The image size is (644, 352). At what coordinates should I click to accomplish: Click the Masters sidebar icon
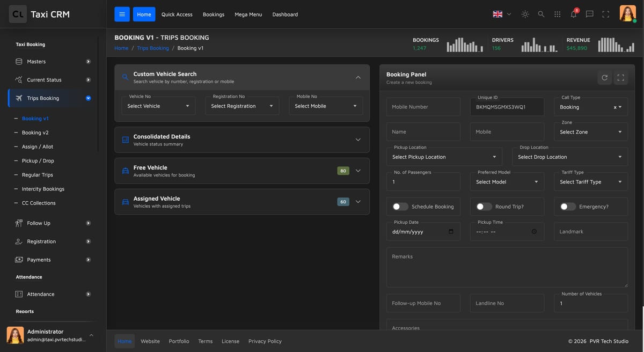pyautogui.click(x=19, y=62)
